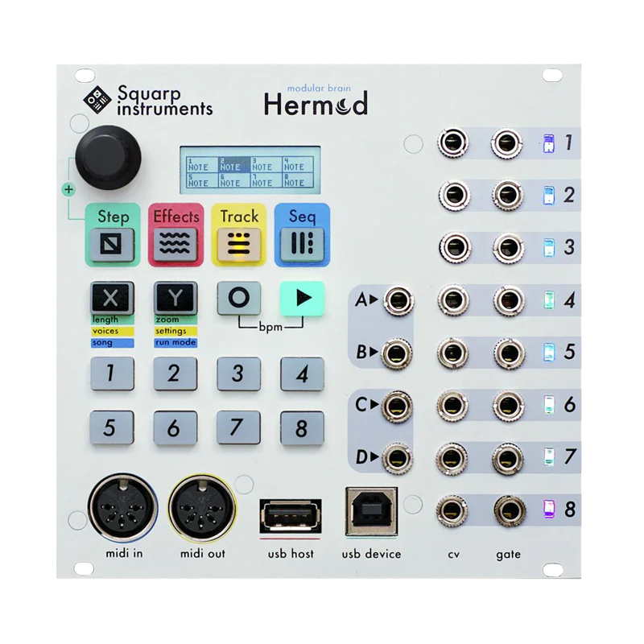Click the gate jack of row 8

coord(510,511)
